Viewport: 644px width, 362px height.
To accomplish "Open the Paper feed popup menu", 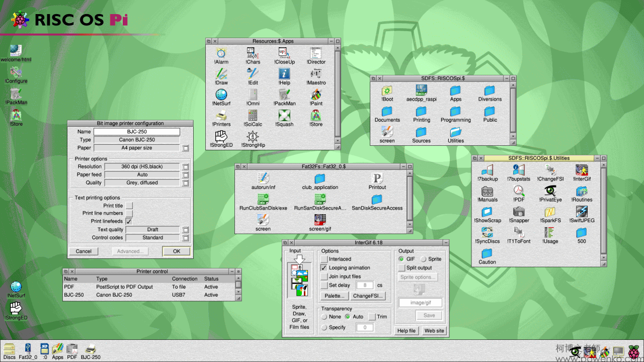I will click(186, 174).
